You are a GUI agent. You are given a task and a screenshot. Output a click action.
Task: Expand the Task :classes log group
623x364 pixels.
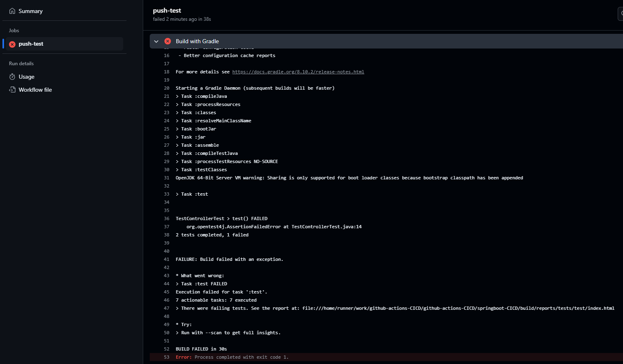(177, 113)
